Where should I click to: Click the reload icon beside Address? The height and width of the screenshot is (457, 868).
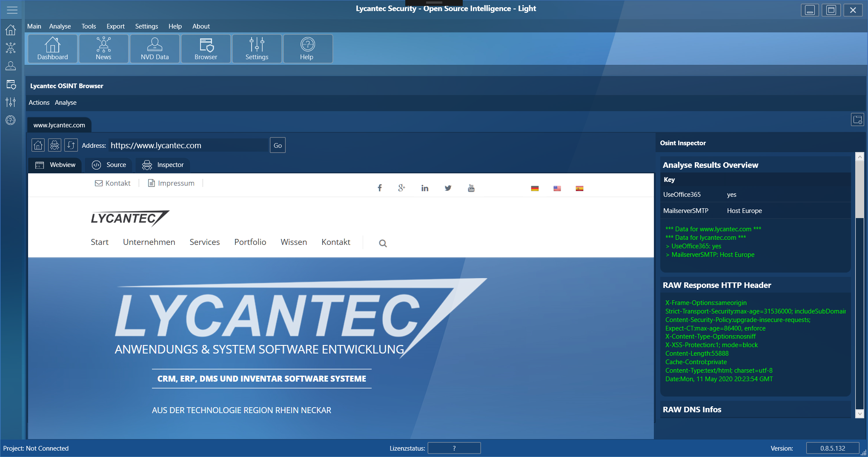point(71,145)
